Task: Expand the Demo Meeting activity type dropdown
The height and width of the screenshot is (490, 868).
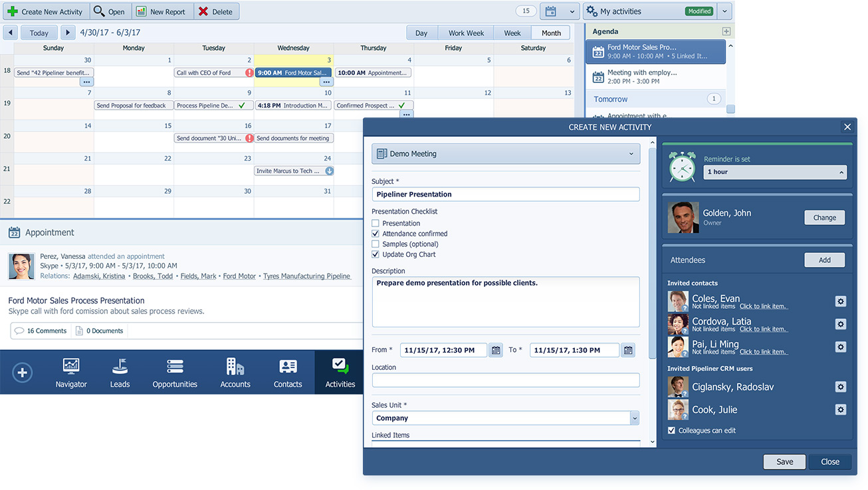Action: 505,154
